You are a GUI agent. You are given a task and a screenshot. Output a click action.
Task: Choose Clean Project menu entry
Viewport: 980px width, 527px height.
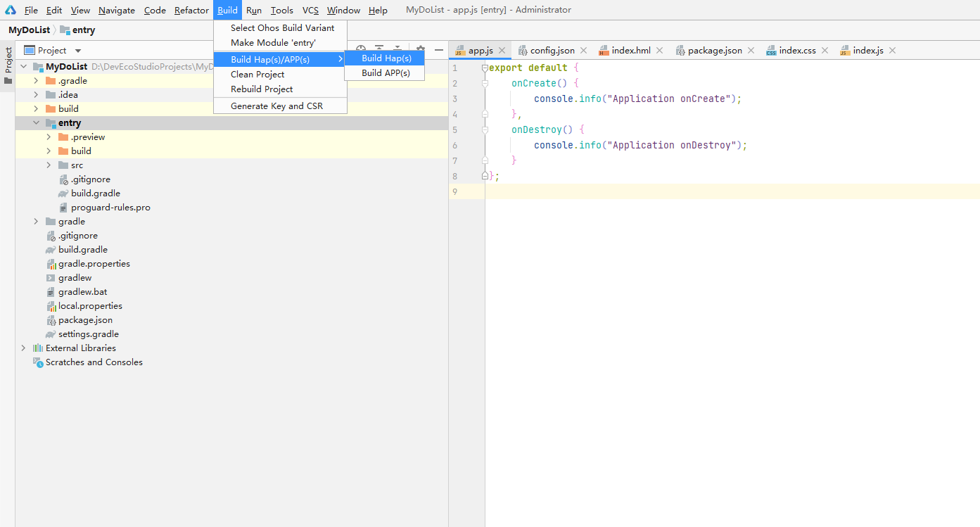tap(280, 74)
